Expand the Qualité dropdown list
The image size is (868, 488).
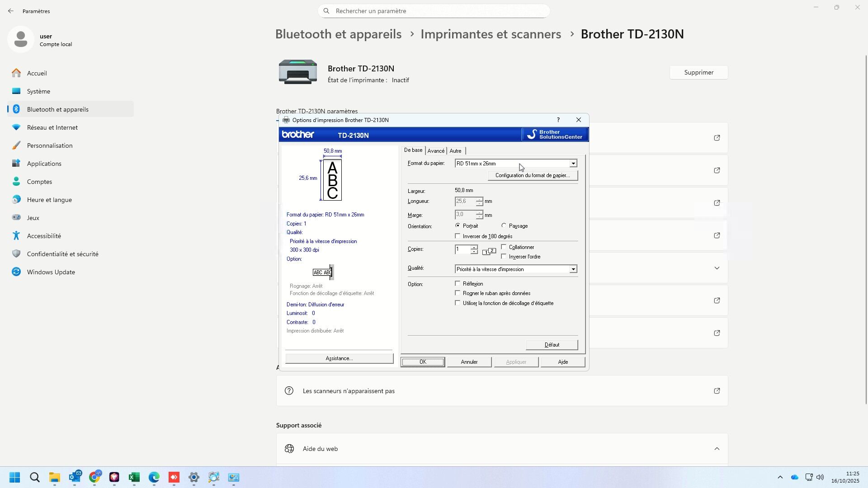[x=573, y=269]
